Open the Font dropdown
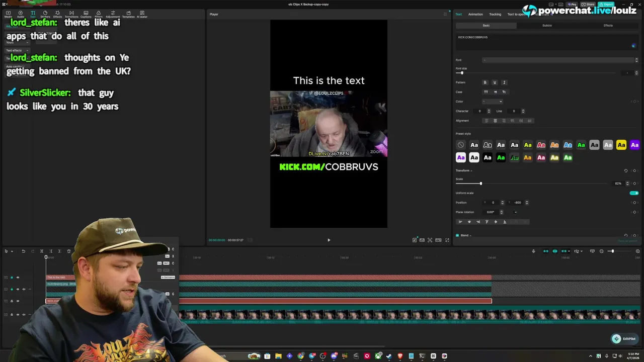 click(561, 60)
